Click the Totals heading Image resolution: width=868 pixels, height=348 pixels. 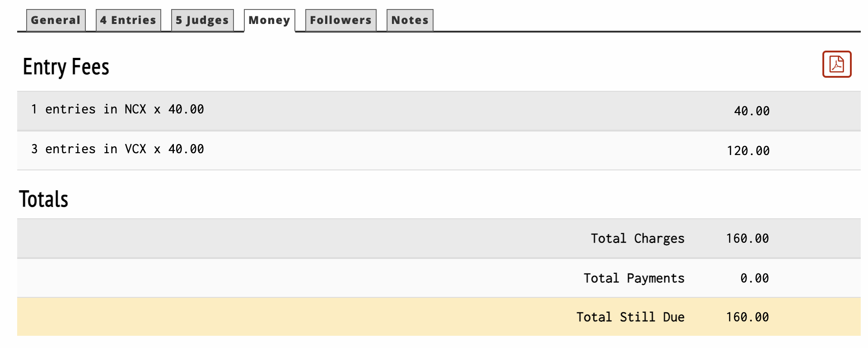pos(43,199)
